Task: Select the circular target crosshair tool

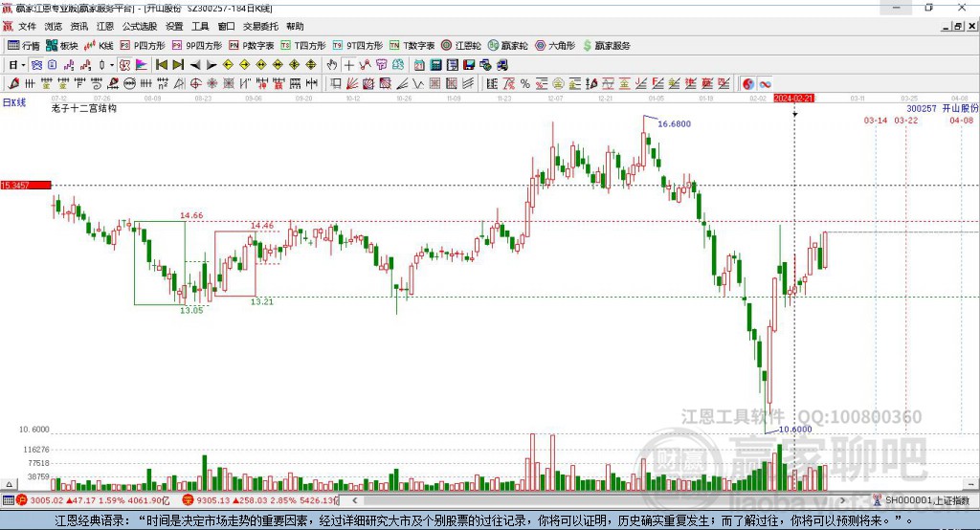Action: 195,84
